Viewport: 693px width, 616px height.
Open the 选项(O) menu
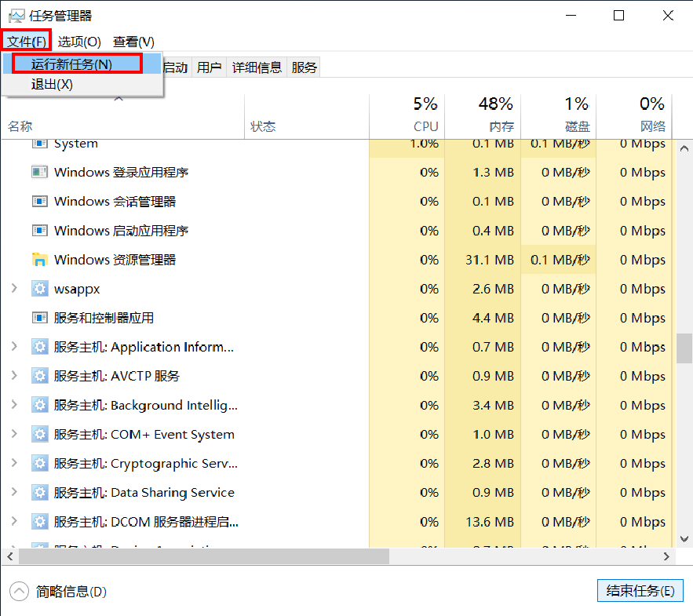click(x=79, y=42)
